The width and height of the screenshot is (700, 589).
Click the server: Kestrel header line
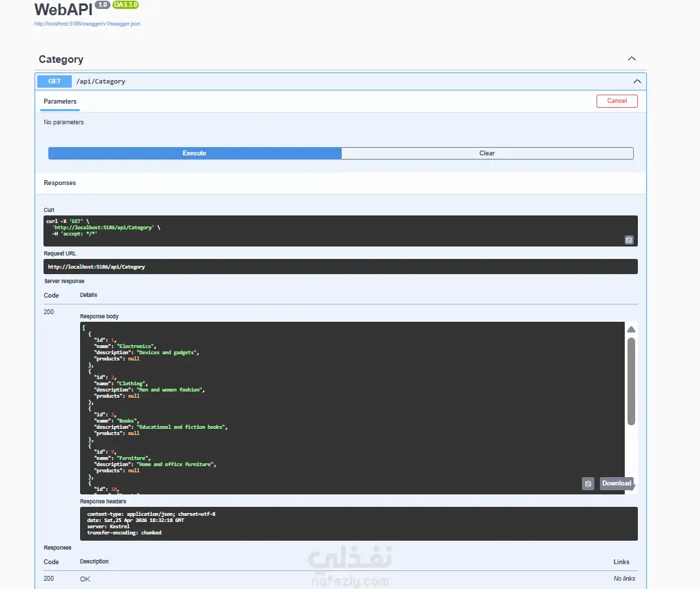pos(108,526)
